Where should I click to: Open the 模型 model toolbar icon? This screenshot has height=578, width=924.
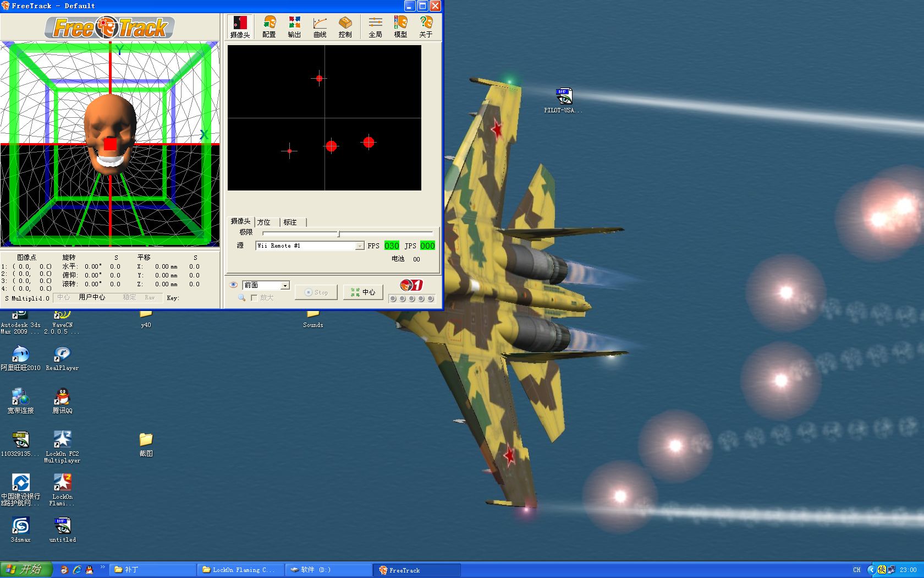pyautogui.click(x=400, y=26)
